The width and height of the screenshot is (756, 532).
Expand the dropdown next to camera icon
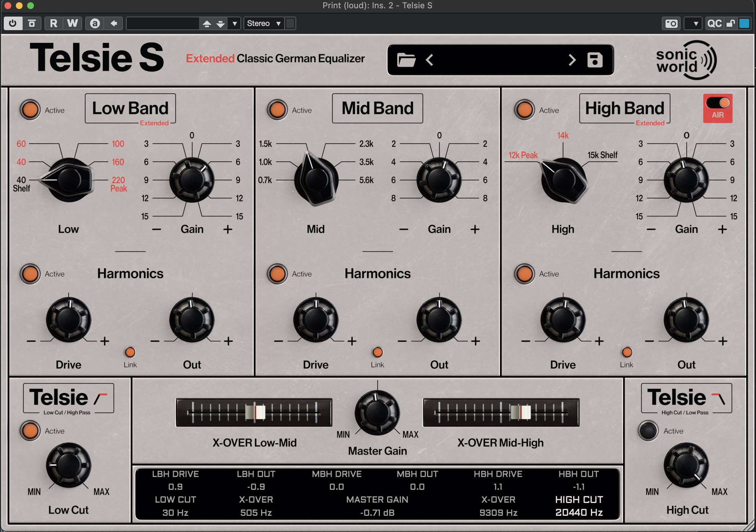(695, 24)
